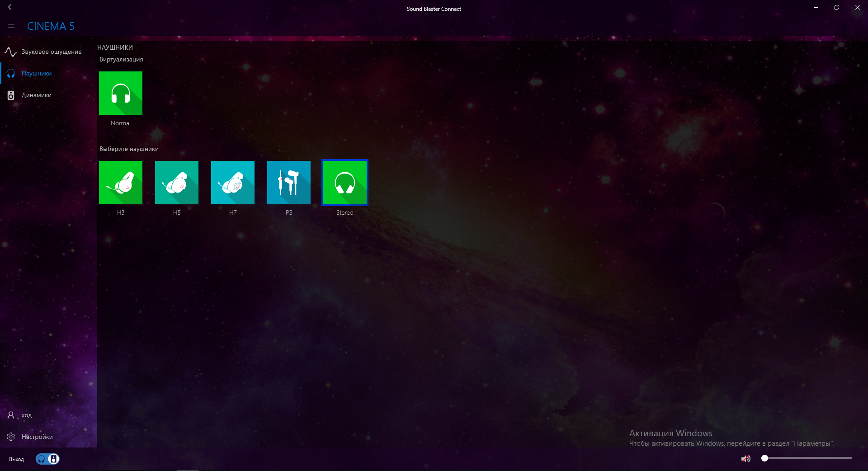
Task: Open the Динамики section
Action: pos(48,95)
